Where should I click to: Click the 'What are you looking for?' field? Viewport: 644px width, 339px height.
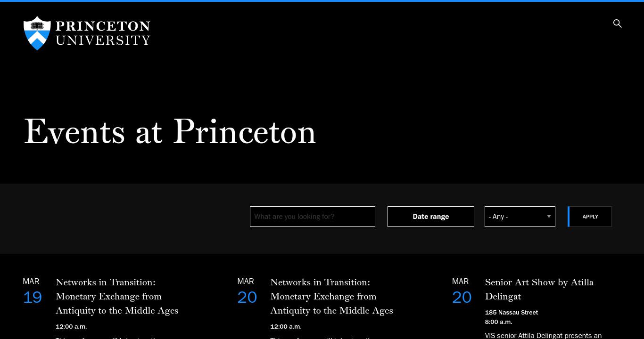(x=313, y=217)
